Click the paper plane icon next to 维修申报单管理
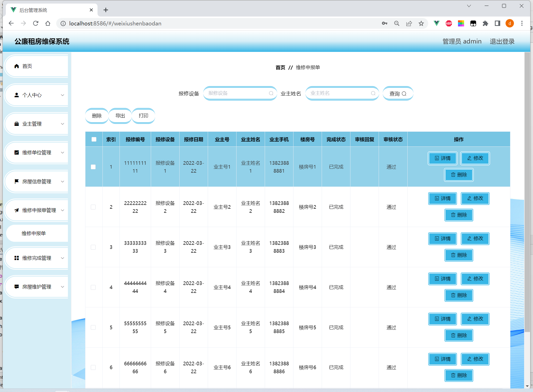The image size is (533, 392). [x=17, y=210]
